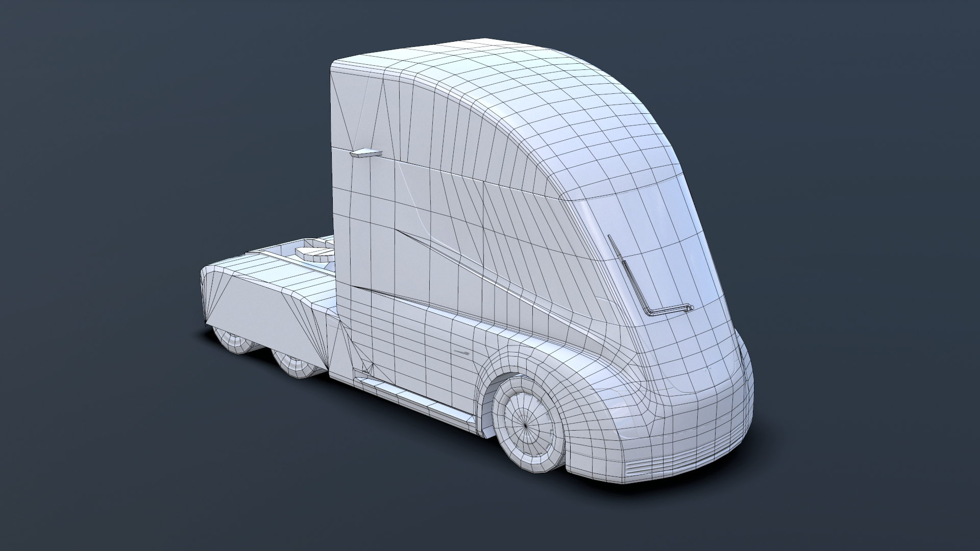Select the side skirt panel
Image resolution: width=980 pixels, height=551 pixels.
coord(408,403)
